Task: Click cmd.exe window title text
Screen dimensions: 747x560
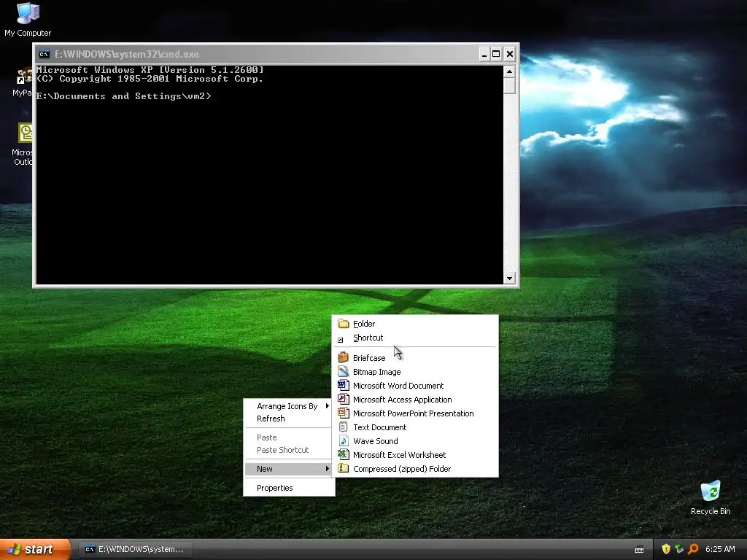Action: point(127,54)
